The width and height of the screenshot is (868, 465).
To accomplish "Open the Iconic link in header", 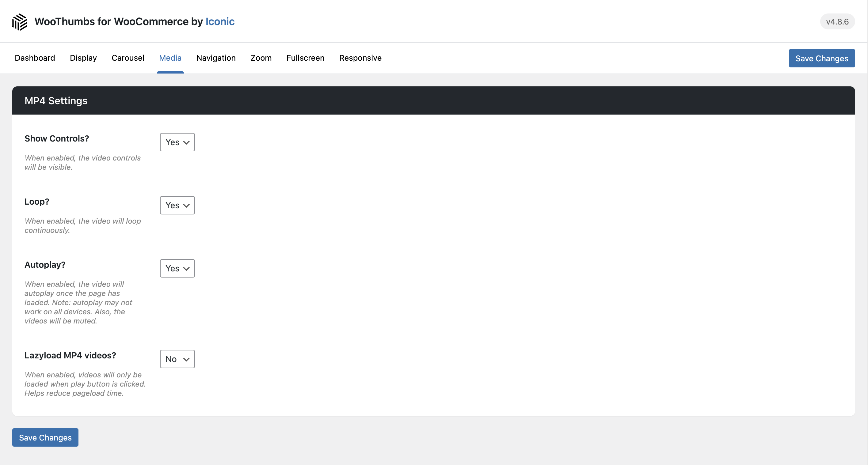I will [x=220, y=21].
